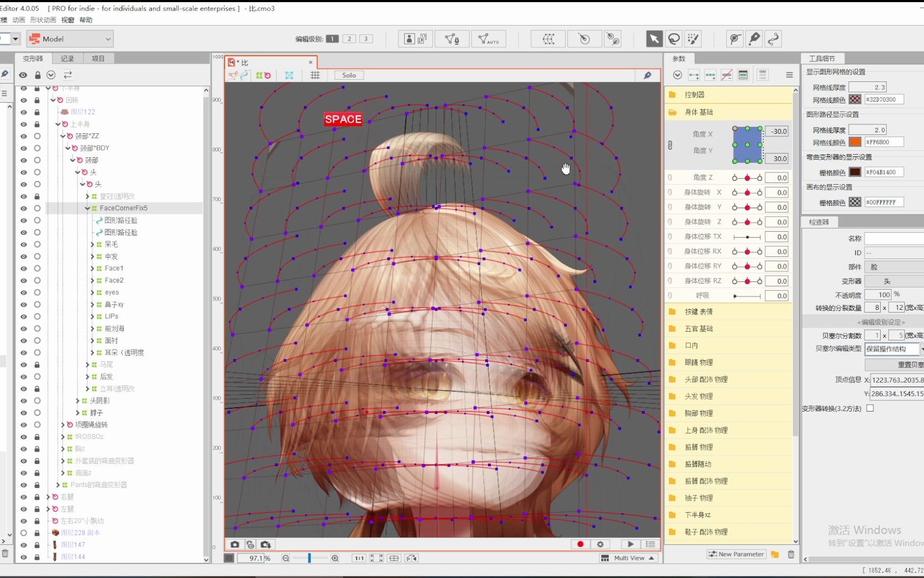Reset canvas zoom to 1:1
Screen dimensions: 924x578
tap(359, 558)
